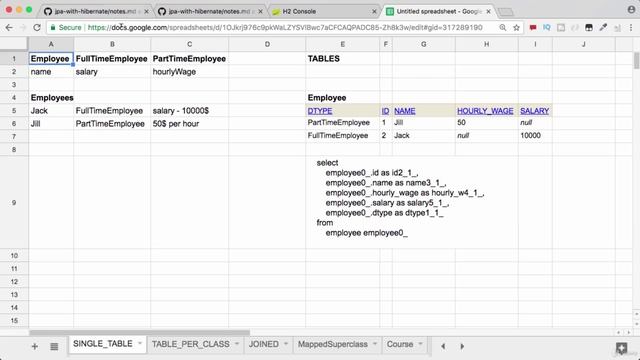Select the "Jack" cell in column A
Image resolution: width=640 pixels, height=360 pixels.
click(51, 111)
